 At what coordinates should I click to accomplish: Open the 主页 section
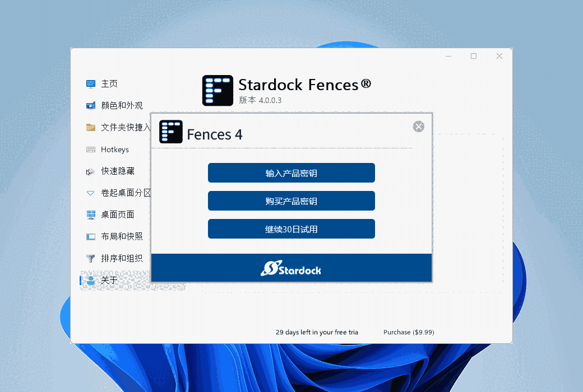(109, 84)
